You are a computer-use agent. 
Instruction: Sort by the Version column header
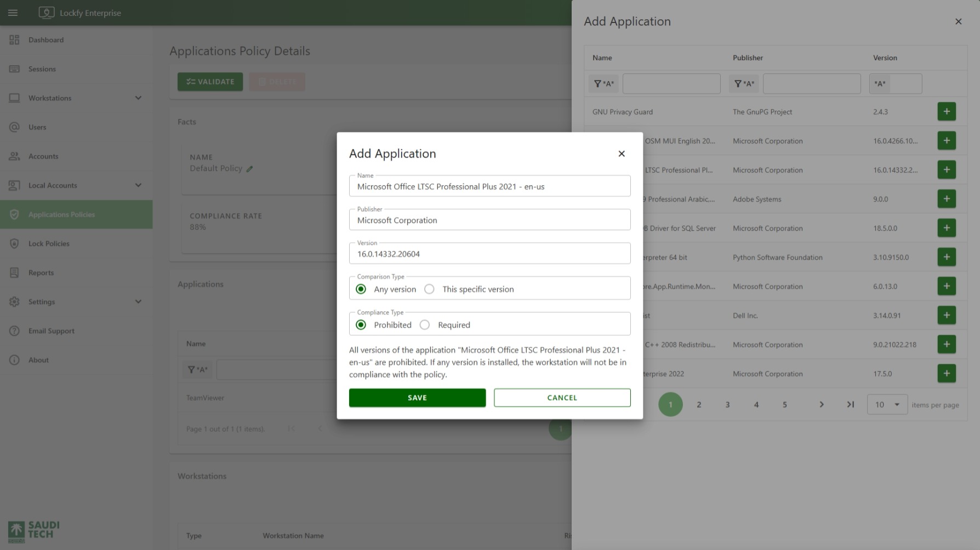pyautogui.click(x=885, y=58)
